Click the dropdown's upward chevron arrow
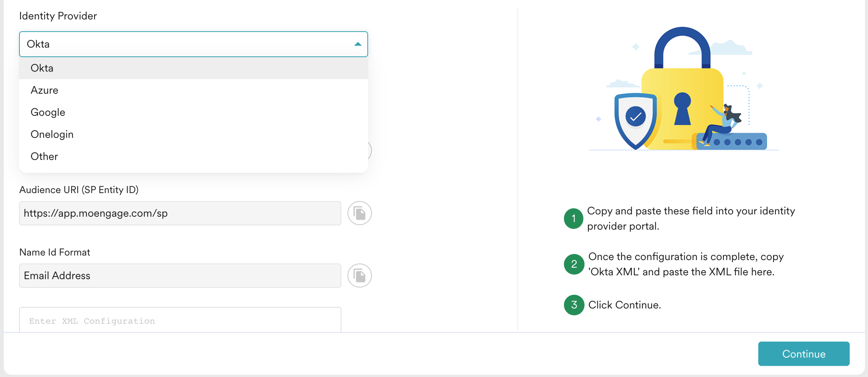 pos(357,44)
